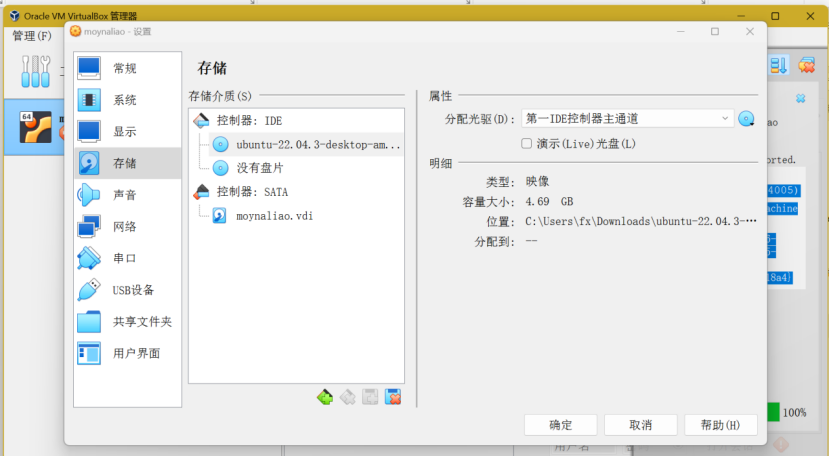The image size is (830, 457).
Task: Click the USB设备 plug icon
Action: [89, 290]
